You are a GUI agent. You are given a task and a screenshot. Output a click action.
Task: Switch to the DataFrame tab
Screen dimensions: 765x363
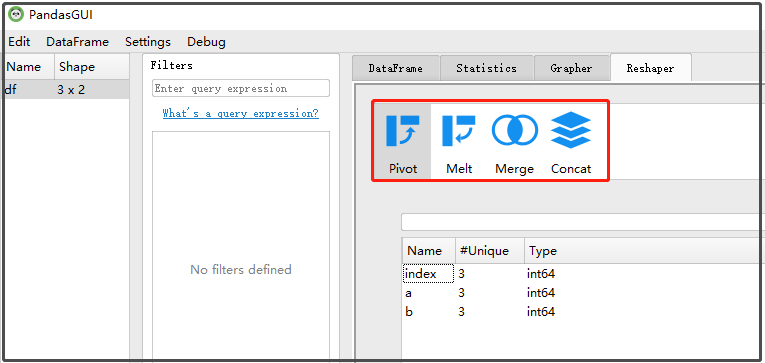(396, 68)
